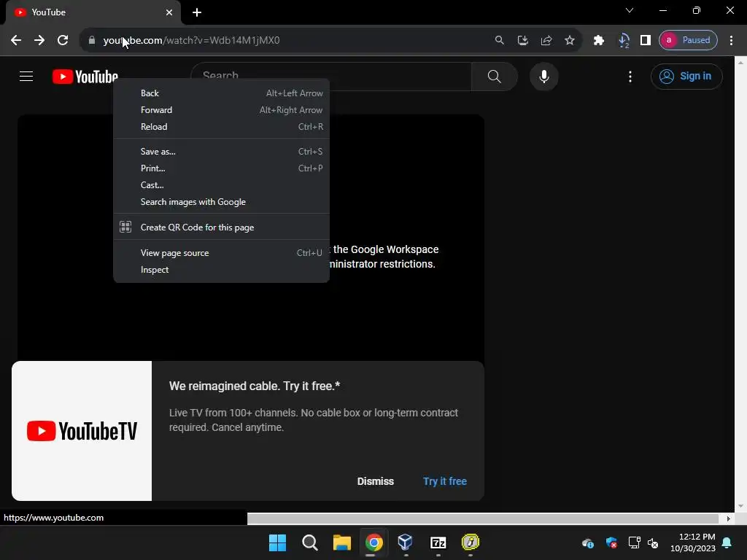Click the horizontal scrollbar right arrow
The width and height of the screenshot is (747, 560).
coord(729,518)
